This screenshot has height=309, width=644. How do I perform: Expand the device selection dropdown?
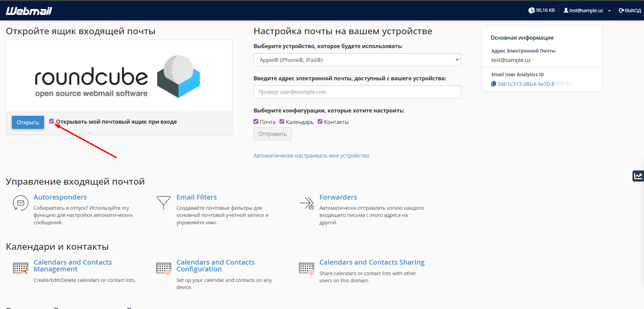coord(357,60)
